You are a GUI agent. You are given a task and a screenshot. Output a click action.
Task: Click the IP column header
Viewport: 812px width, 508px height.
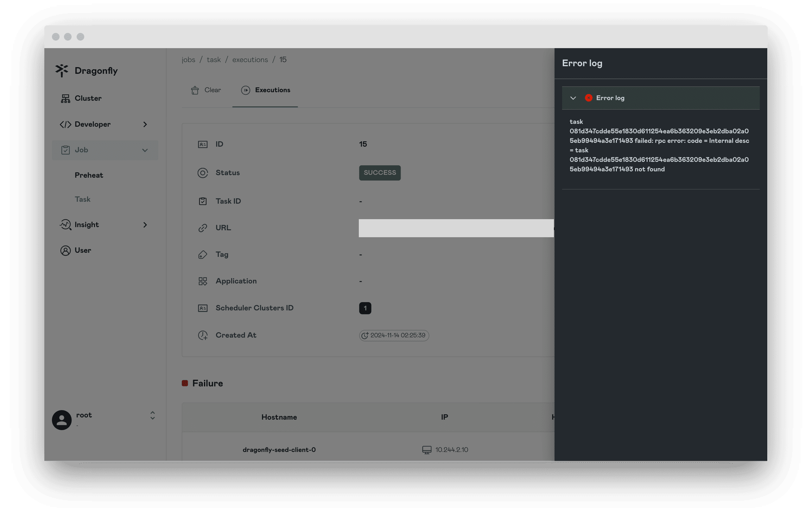click(444, 417)
